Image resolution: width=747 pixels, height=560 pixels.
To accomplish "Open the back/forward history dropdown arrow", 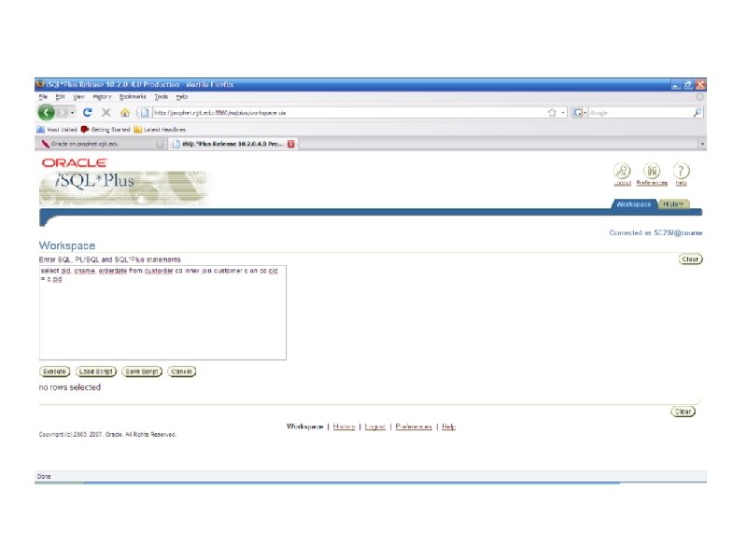I will (72, 113).
